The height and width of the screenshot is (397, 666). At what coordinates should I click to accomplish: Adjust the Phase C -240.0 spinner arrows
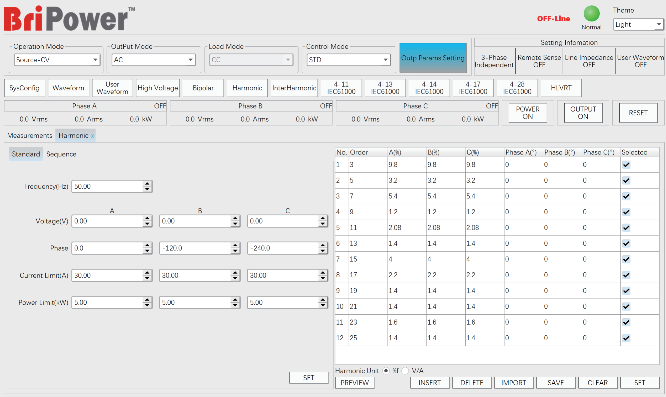click(323, 248)
